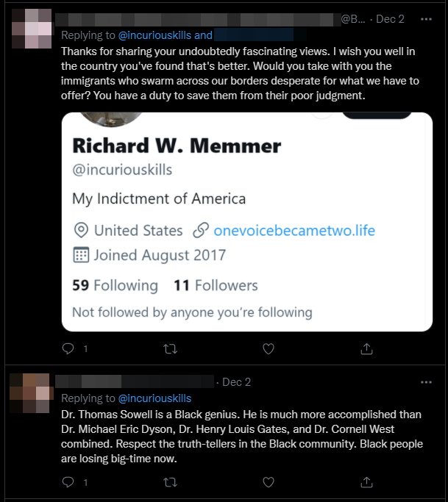Open the onevoicebecametwo.life link

coord(294,231)
